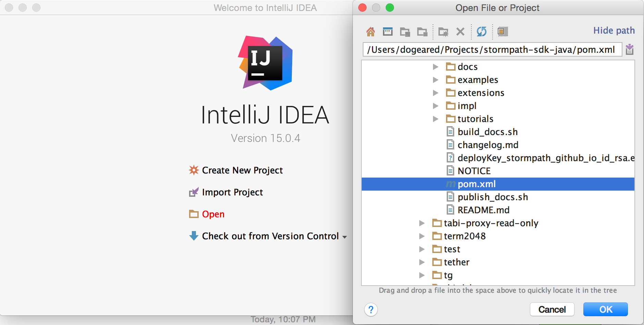Click the term2048 folder icon
The width and height of the screenshot is (644, 325).
click(437, 236)
